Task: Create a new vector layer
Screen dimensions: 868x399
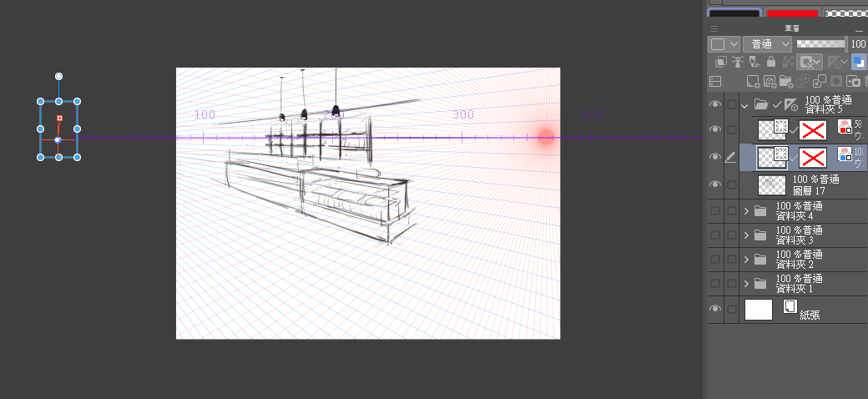Action: pos(770,81)
